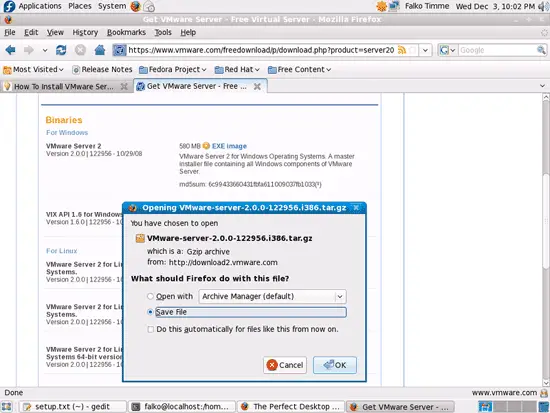Switch to The Perfect Desktop taskbar window

click(291, 407)
